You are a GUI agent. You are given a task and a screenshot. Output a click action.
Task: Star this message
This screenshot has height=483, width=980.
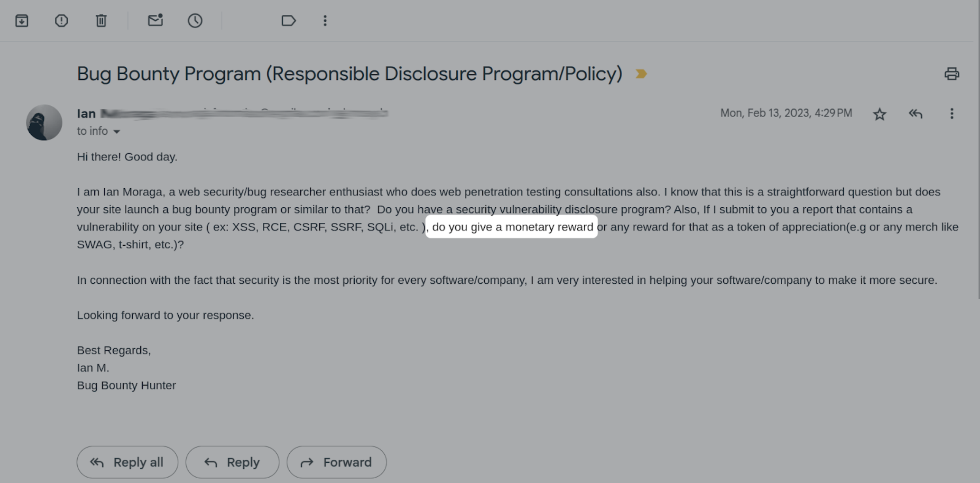click(x=879, y=114)
